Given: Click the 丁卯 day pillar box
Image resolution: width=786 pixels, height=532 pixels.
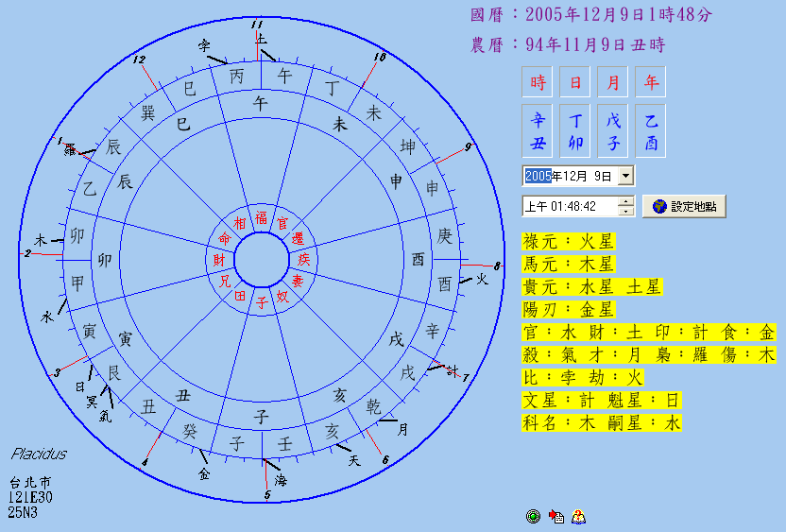Looking at the screenshot, I should [x=575, y=130].
